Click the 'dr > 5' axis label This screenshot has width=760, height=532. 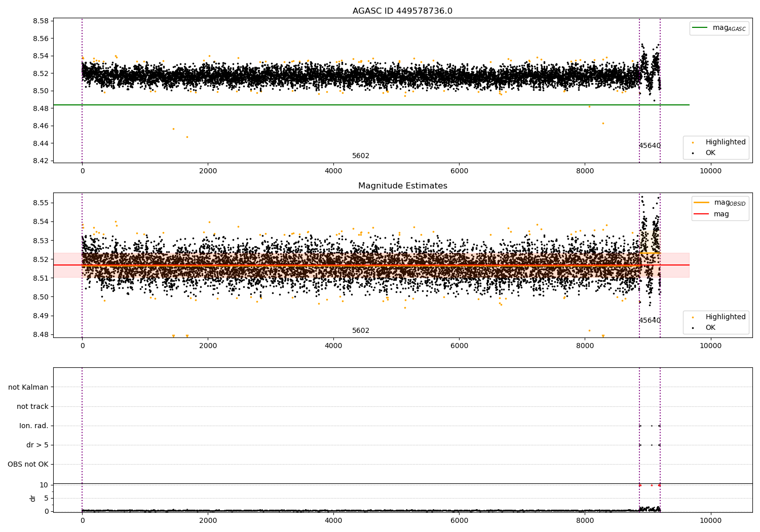coord(37,445)
